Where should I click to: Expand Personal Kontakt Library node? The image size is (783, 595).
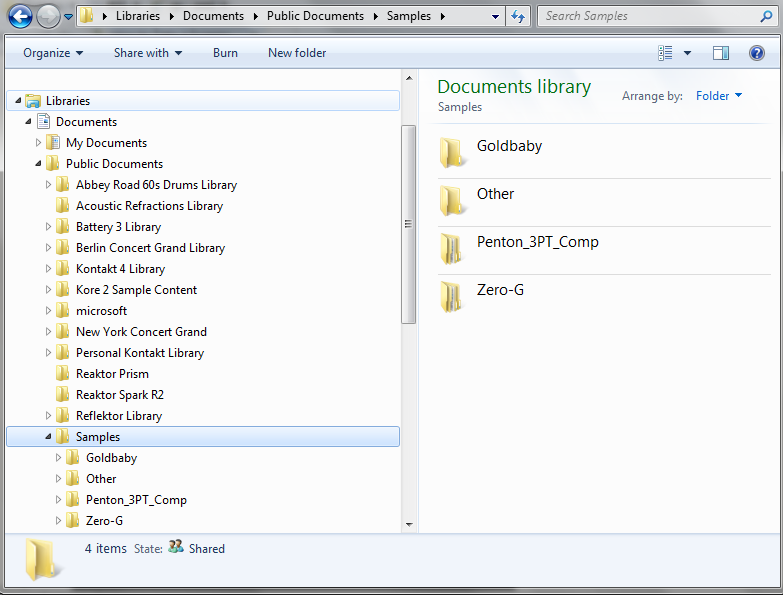pyautogui.click(x=48, y=352)
